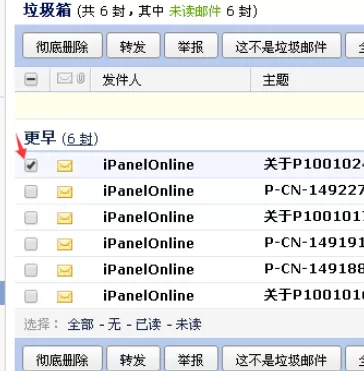This screenshot has width=364, height=371.
Task: Open sender iPanelOnline of 关于P1001017 email
Action: click(x=148, y=217)
